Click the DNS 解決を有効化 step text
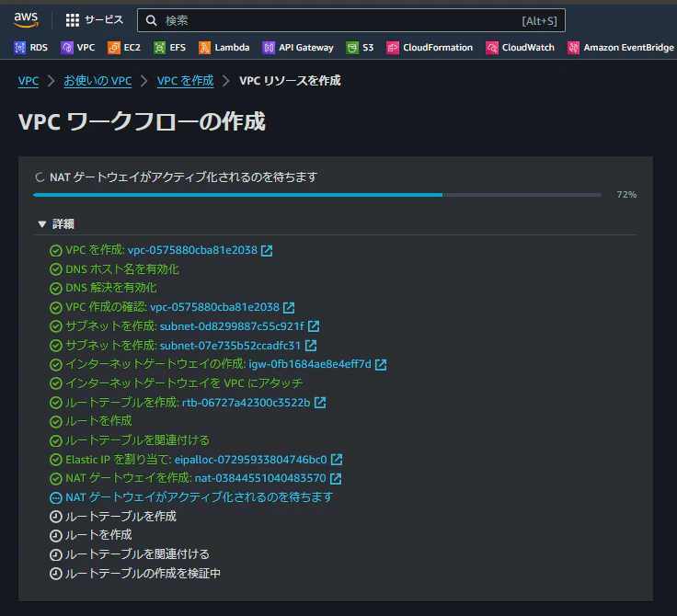The image size is (677, 616). pyautogui.click(x=111, y=288)
